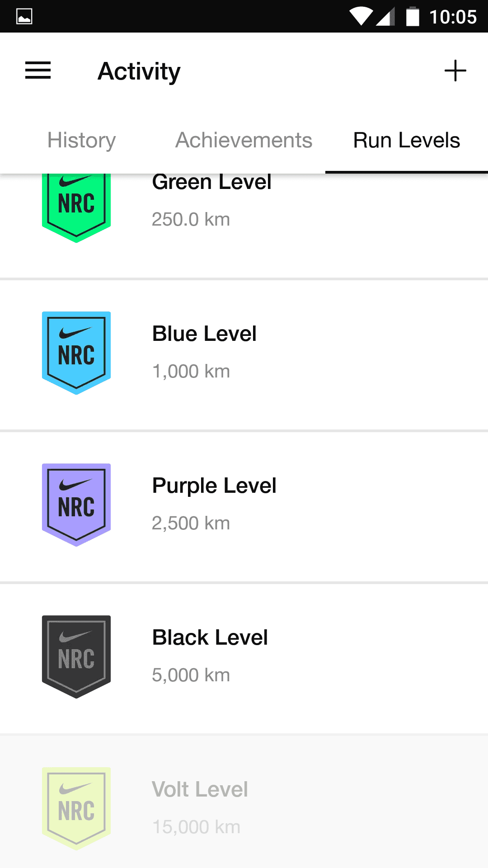The width and height of the screenshot is (488, 868).
Task: Open the image notification in status bar
Action: click(24, 17)
